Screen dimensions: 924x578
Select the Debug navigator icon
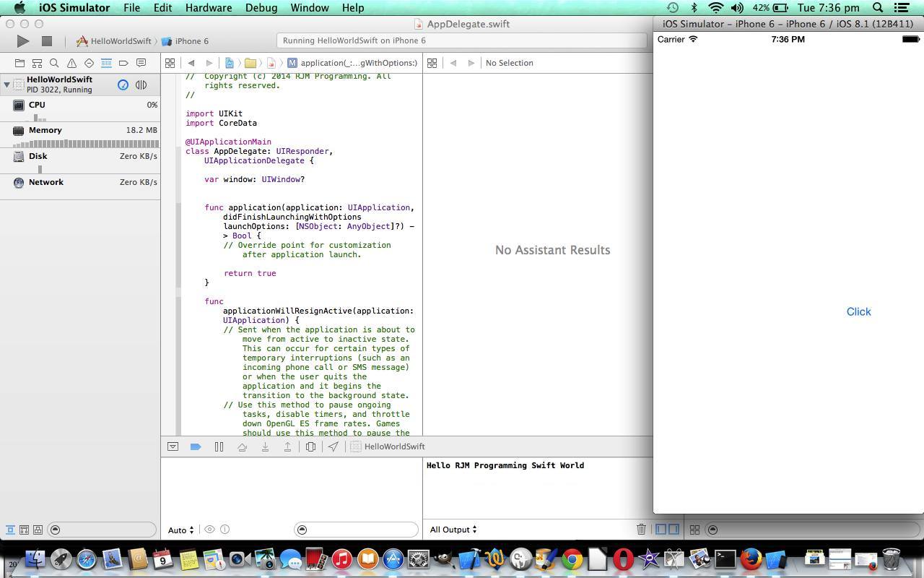(106, 63)
